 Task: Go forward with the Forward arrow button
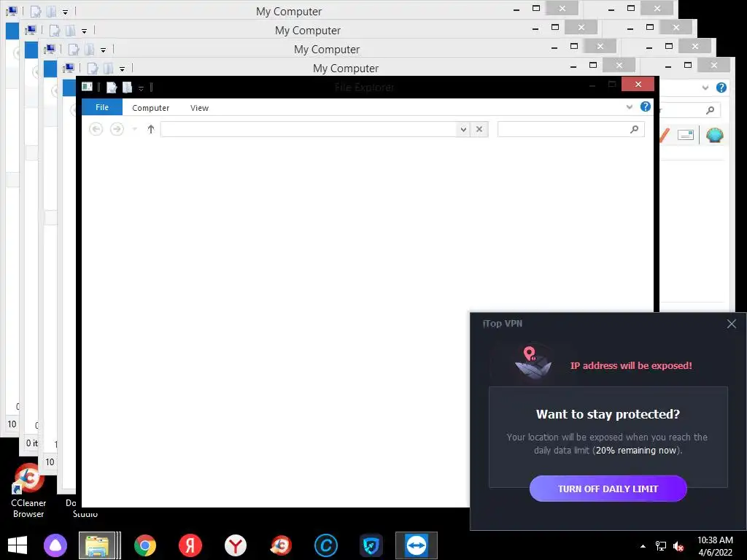click(x=117, y=129)
